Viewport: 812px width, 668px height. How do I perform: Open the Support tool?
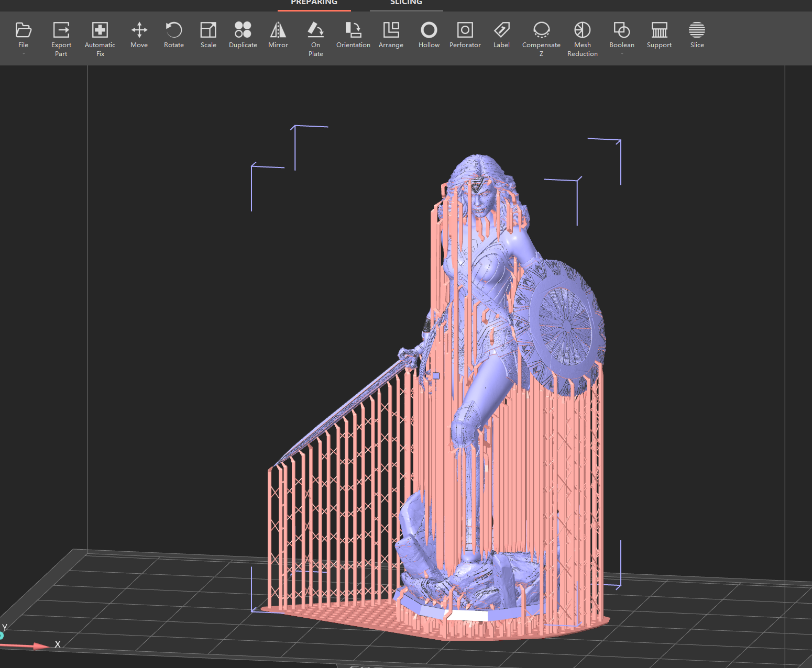[659, 35]
